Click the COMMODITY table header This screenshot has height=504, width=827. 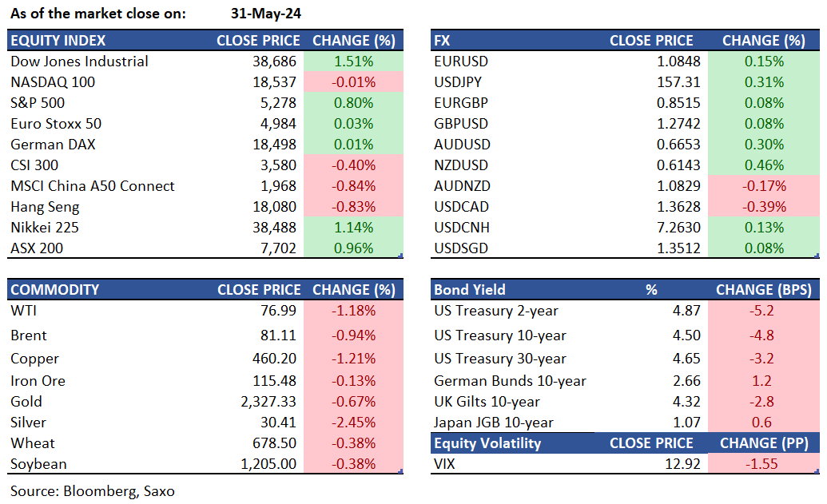pyautogui.click(x=55, y=290)
